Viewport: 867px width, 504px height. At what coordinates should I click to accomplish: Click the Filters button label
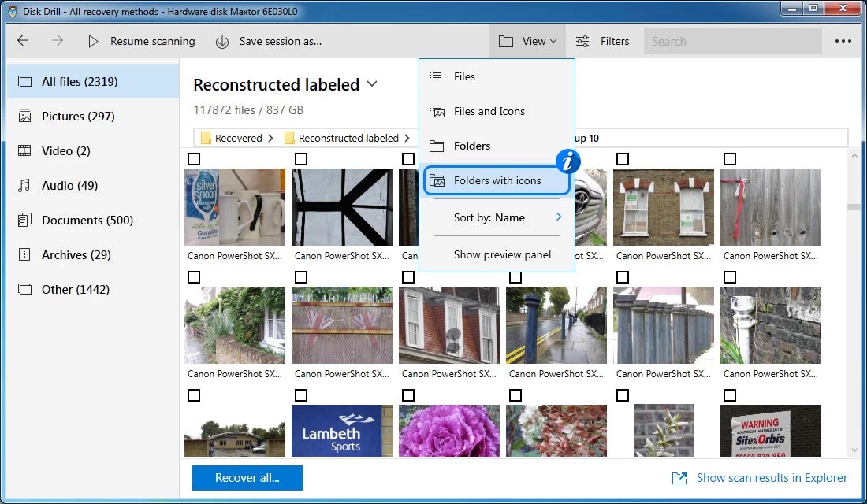click(x=615, y=42)
